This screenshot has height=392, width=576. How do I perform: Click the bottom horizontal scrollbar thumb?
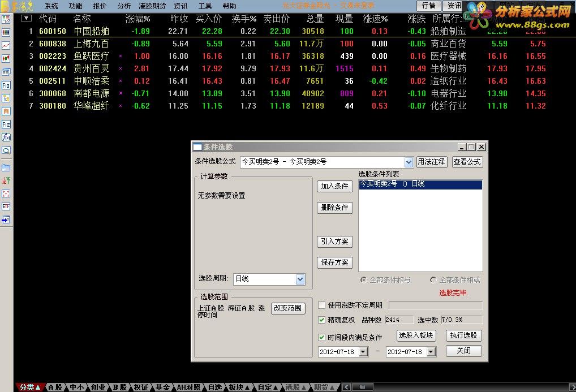coord(363,387)
